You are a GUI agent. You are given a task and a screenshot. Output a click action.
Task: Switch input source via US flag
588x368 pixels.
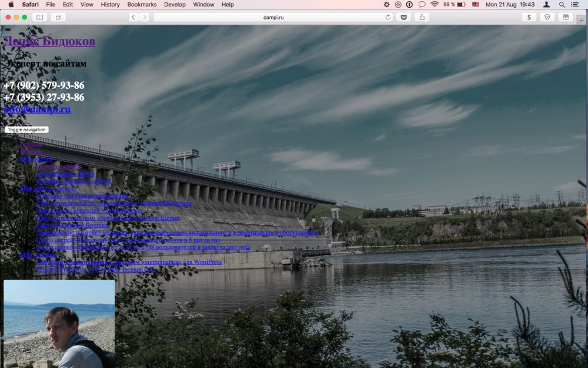tap(476, 5)
